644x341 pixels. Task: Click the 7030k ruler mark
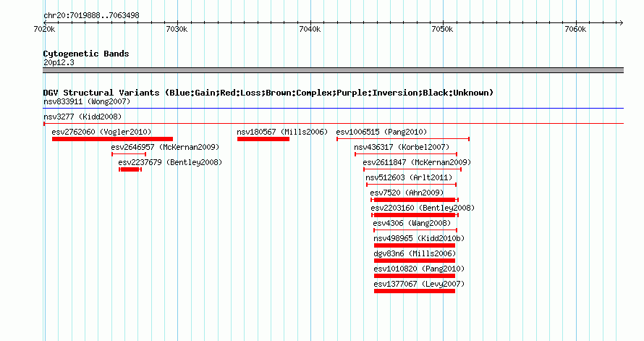point(177,29)
